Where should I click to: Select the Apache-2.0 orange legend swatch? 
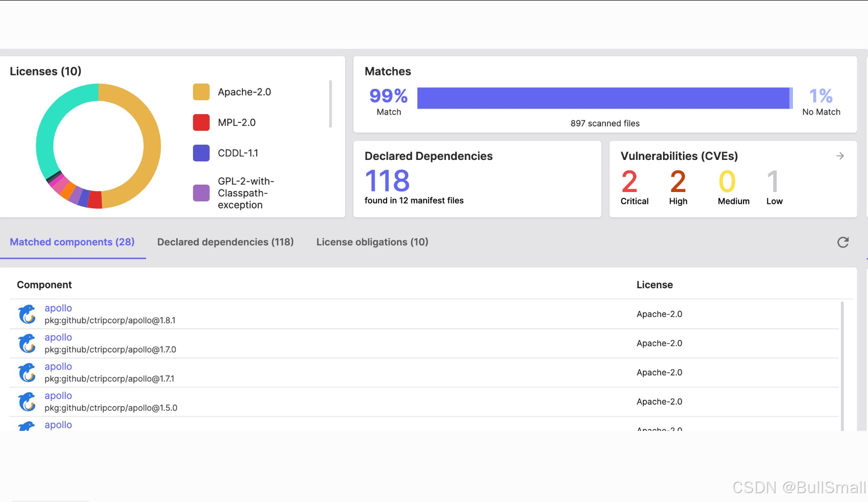[x=201, y=92]
